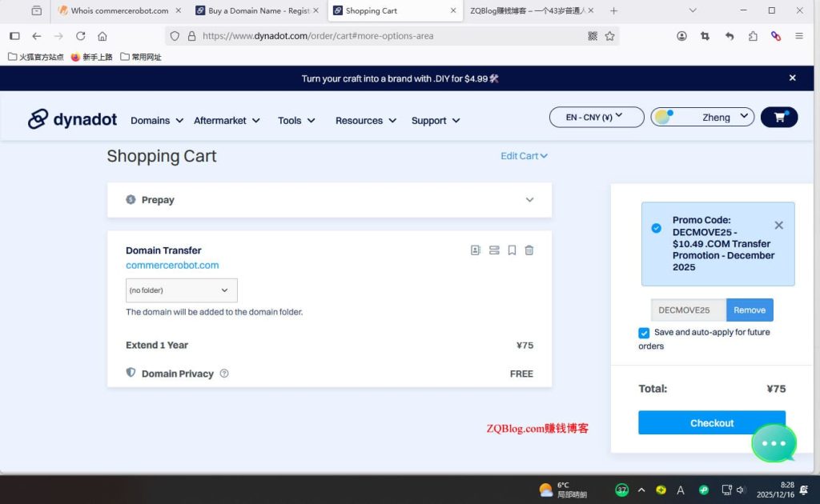Open the contact settings icon for Domain Transfer
The image size is (820, 504).
point(476,250)
